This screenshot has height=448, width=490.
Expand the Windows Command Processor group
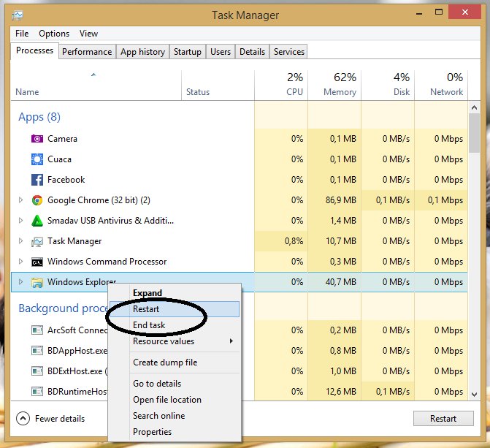20,261
